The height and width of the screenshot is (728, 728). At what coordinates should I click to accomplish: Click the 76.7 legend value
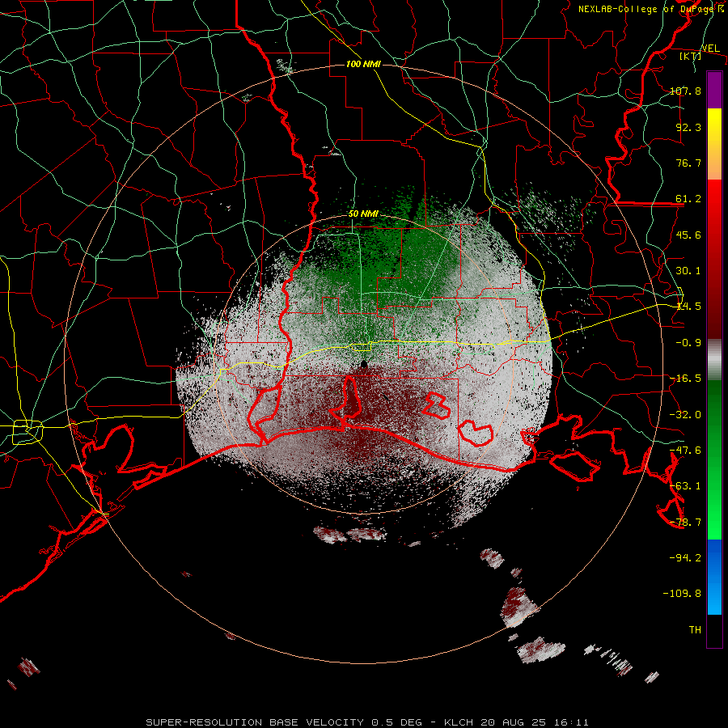click(x=688, y=163)
